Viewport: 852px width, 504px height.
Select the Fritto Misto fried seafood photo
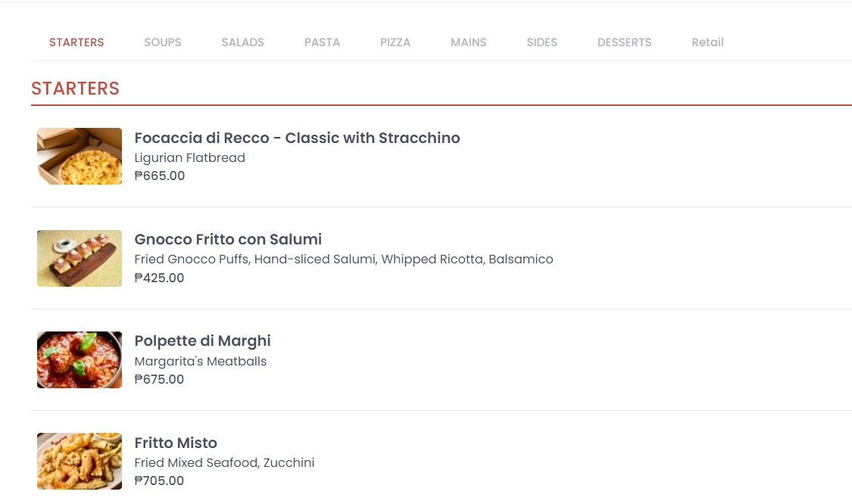80,461
